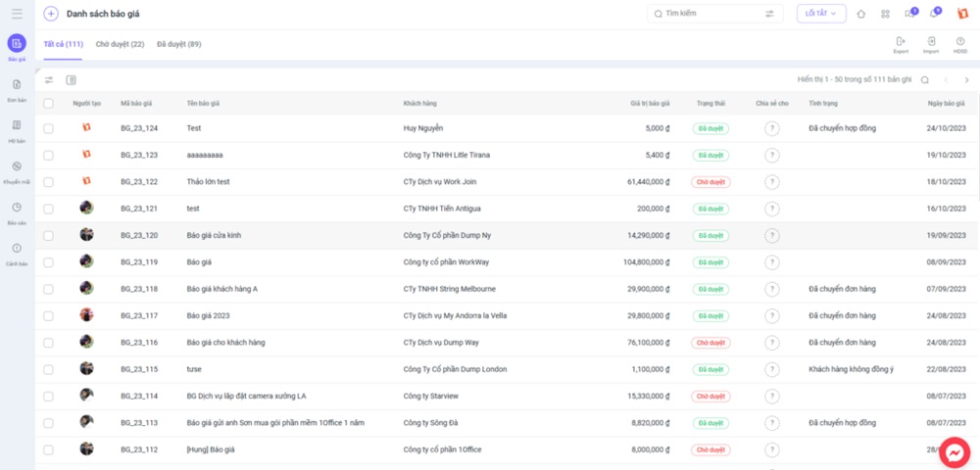Open quotation Báo giá cửa kính
The height and width of the screenshot is (470, 980).
(x=214, y=235)
